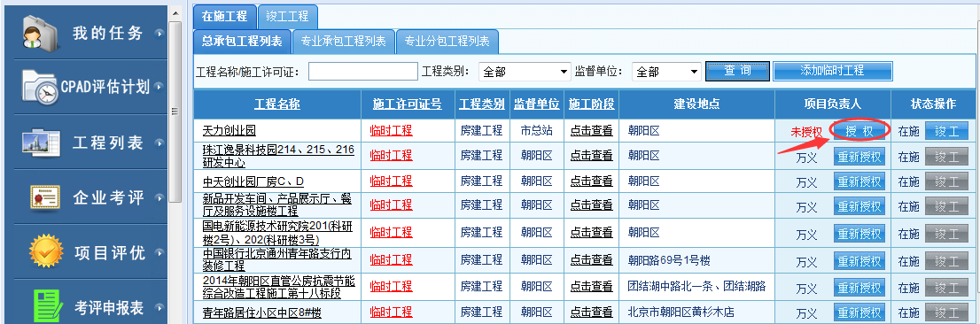The width and height of the screenshot is (980, 324).
Task: Click the 北京市朝阳区黄杉木店 cell
Action: click(x=681, y=312)
